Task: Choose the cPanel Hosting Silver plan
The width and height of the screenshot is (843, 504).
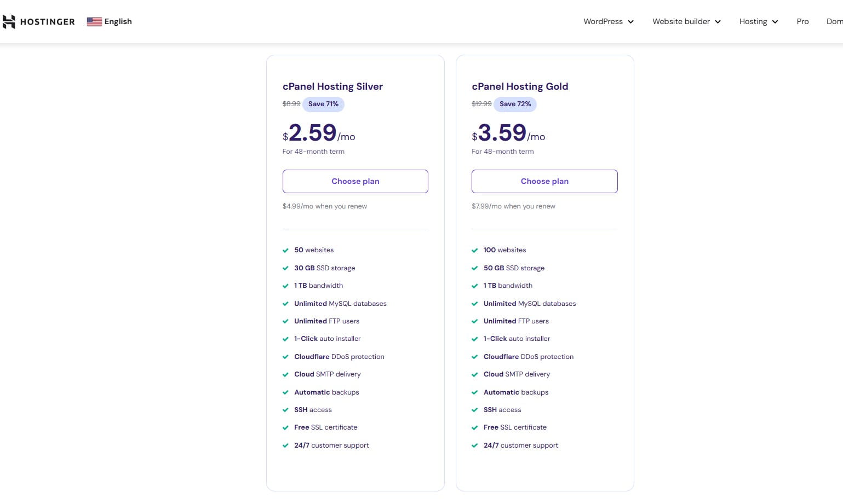Action: [355, 181]
